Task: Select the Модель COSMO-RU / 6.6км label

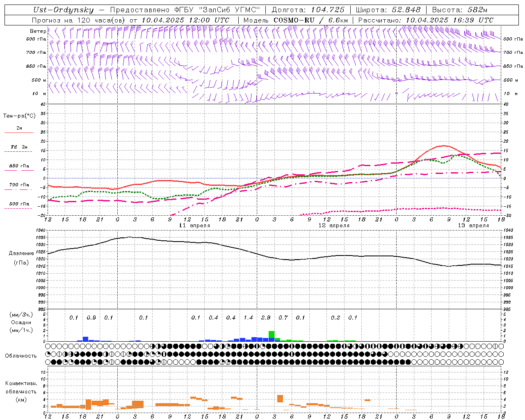Action: (296, 20)
